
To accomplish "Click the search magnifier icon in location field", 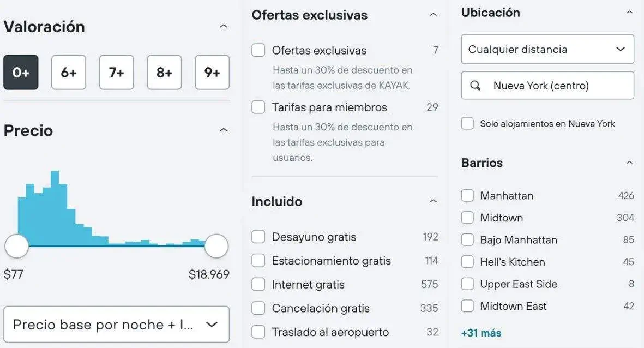I will (x=476, y=86).
